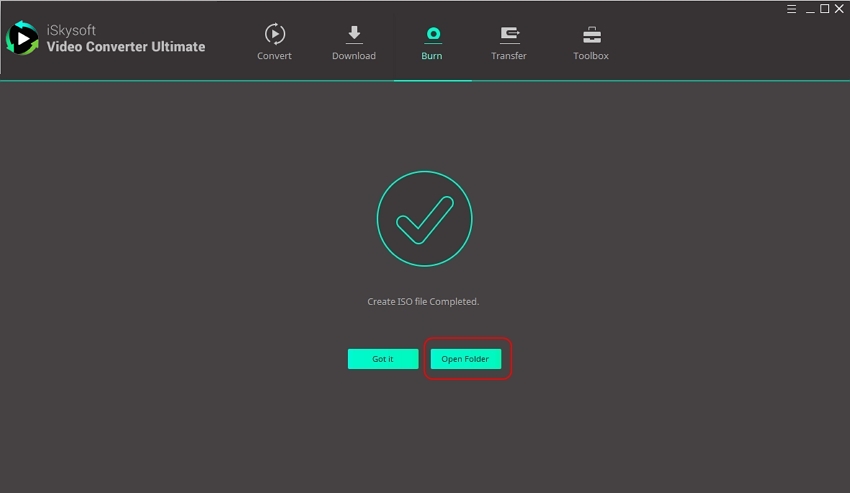Click the 'Create ISO file Completed' message
This screenshot has height=493, width=850.
point(424,302)
